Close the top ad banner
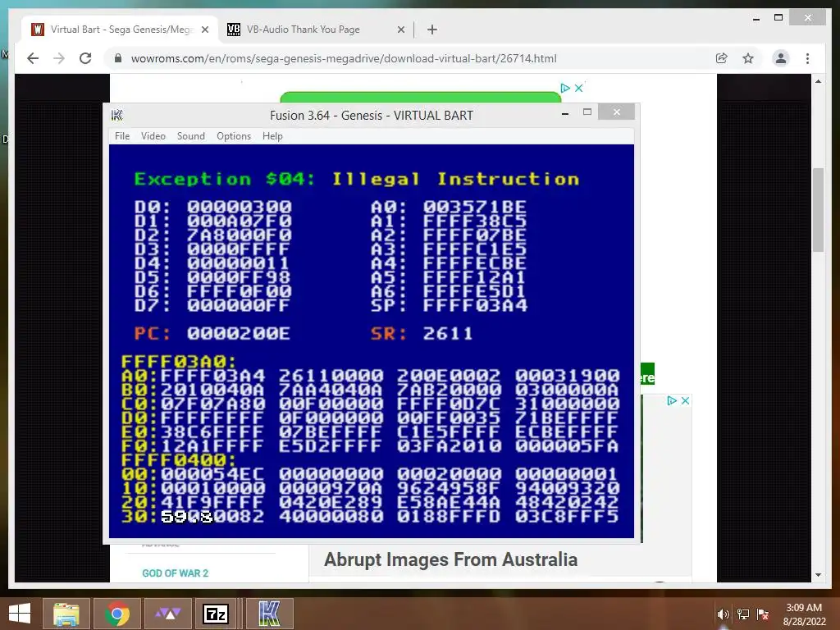The height and width of the screenshot is (630, 840). pos(578,88)
